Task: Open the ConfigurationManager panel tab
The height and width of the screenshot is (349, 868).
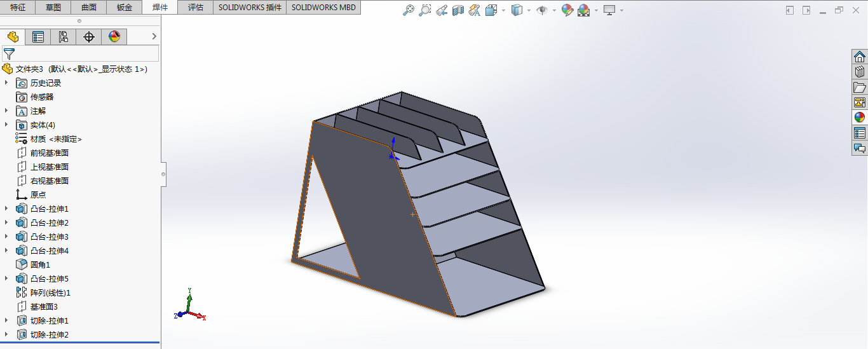Action: tap(64, 37)
